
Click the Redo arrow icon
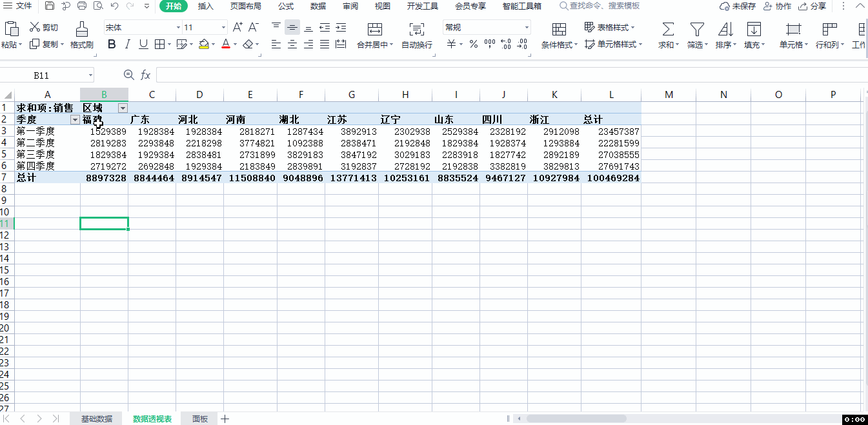(x=130, y=6)
